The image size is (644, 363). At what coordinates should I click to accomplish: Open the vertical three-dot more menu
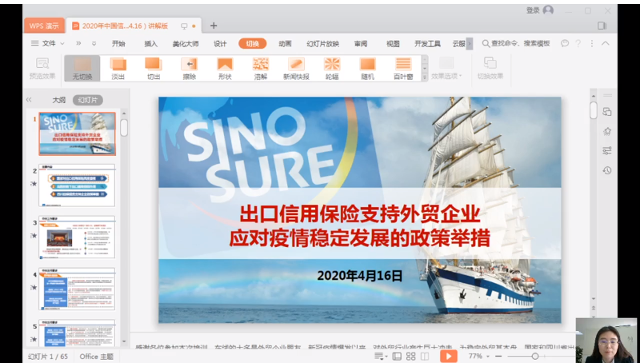click(x=592, y=43)
